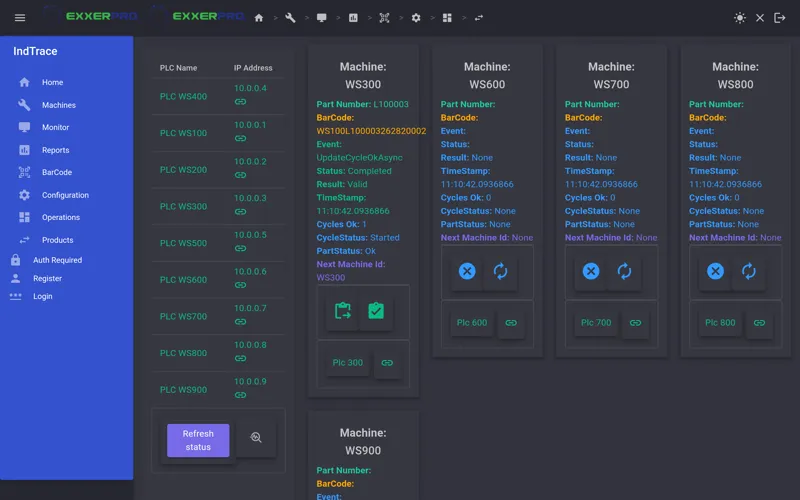
Task: Click the link icon beside Plc 600
Action: [511, 323]
